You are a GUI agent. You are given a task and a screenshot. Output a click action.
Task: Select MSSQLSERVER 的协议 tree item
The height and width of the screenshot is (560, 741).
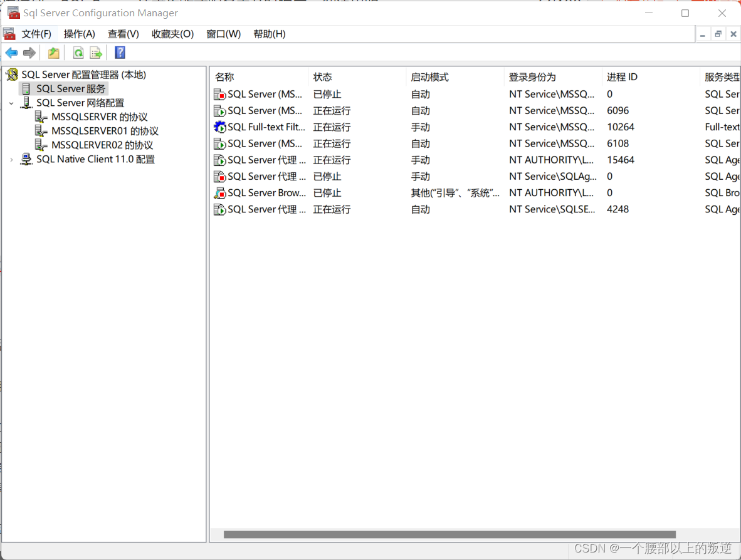point(99,117)
